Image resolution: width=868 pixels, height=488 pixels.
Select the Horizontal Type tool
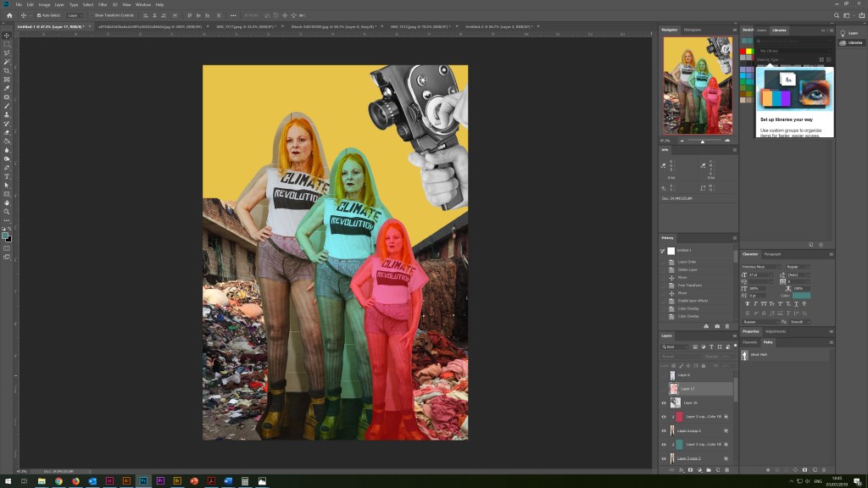(x=7, y=176)
